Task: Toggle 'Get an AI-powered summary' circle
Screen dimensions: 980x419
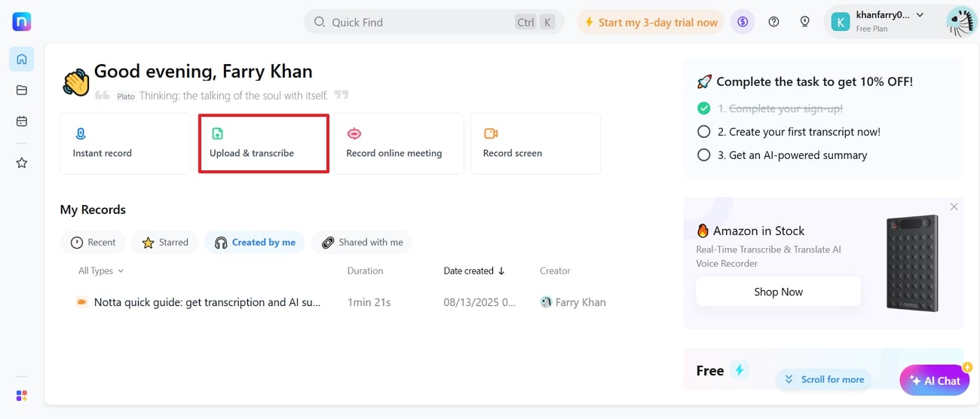Action: point(704,155)
